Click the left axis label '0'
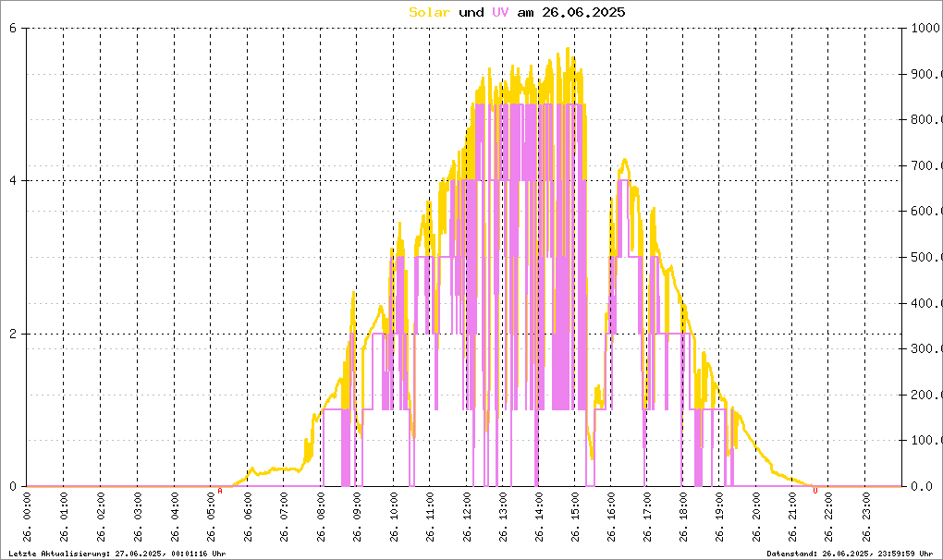This screenshot has height=560, width=943. pos(13,486)
